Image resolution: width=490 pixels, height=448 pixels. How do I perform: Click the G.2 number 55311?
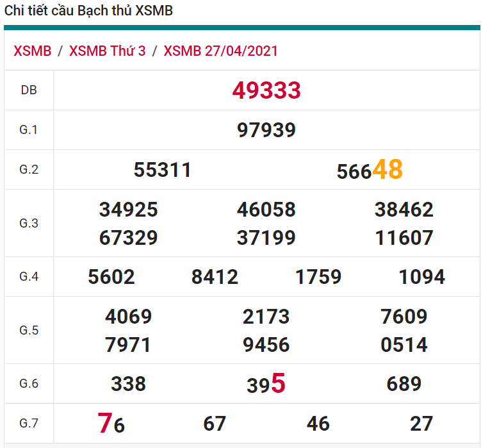point(163,170)
